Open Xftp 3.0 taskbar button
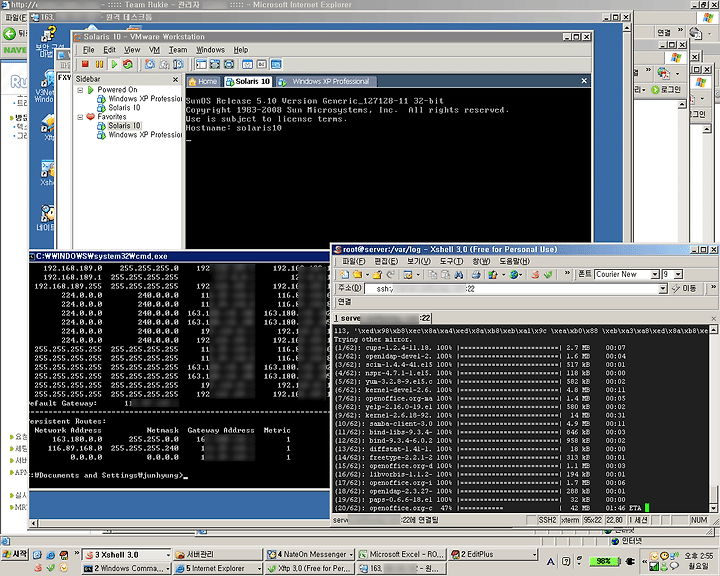 click(310, 569)
